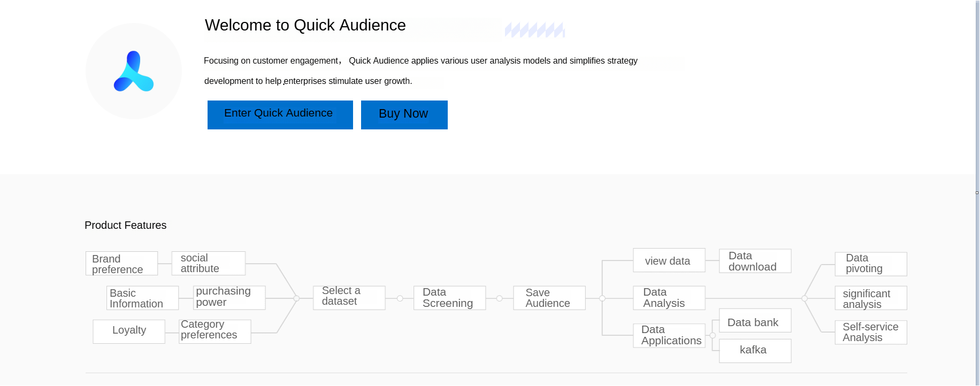The image size is (980, 386).
Task: Select the Brand preference feature box
Action: (121, 264)
